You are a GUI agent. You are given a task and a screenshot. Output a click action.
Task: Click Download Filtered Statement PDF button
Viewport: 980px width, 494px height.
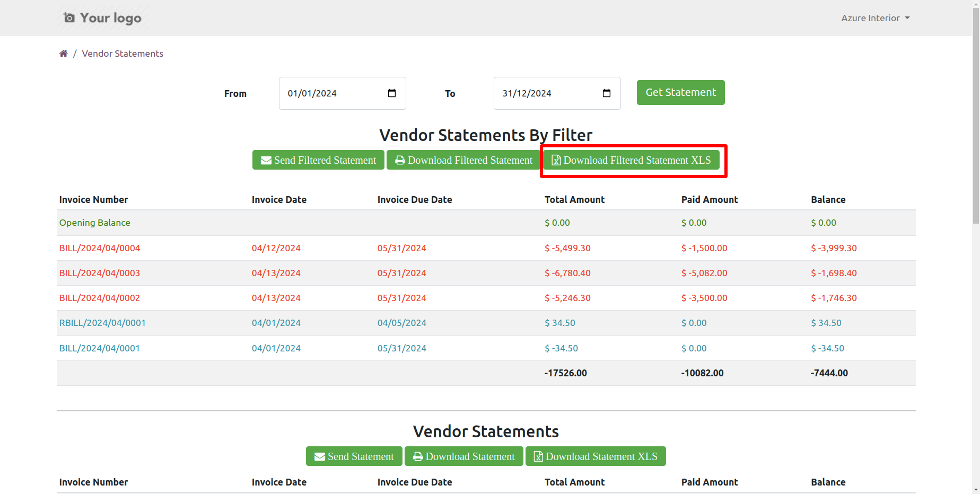pos(463,160)
